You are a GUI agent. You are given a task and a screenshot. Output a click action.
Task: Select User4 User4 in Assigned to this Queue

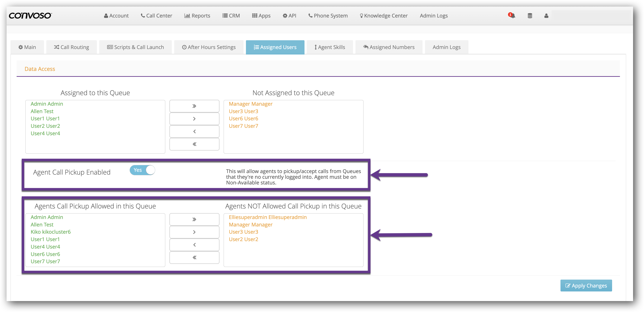[x=45, y=134]
